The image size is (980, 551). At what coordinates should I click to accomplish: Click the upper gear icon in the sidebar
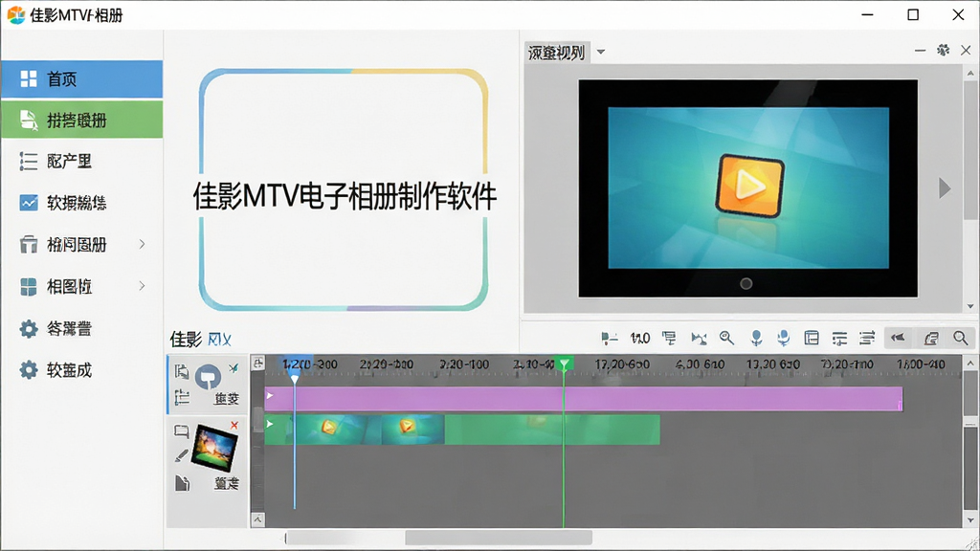(29, 329)
